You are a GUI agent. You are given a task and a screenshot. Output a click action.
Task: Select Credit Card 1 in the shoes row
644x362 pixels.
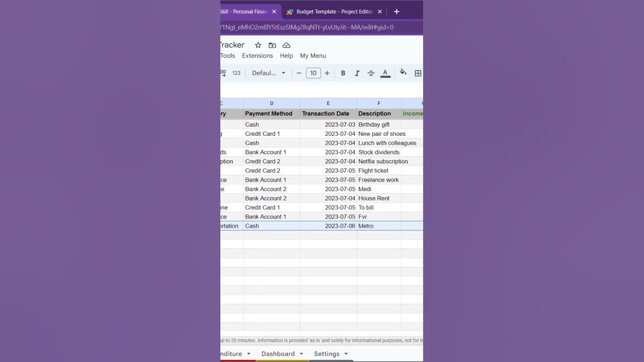pos(272,134)
